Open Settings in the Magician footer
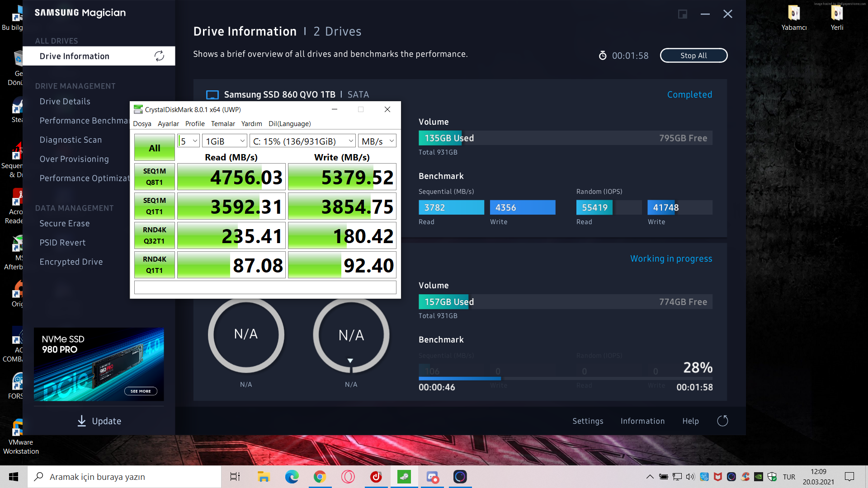The image size is (868, 488). point(588,421)
